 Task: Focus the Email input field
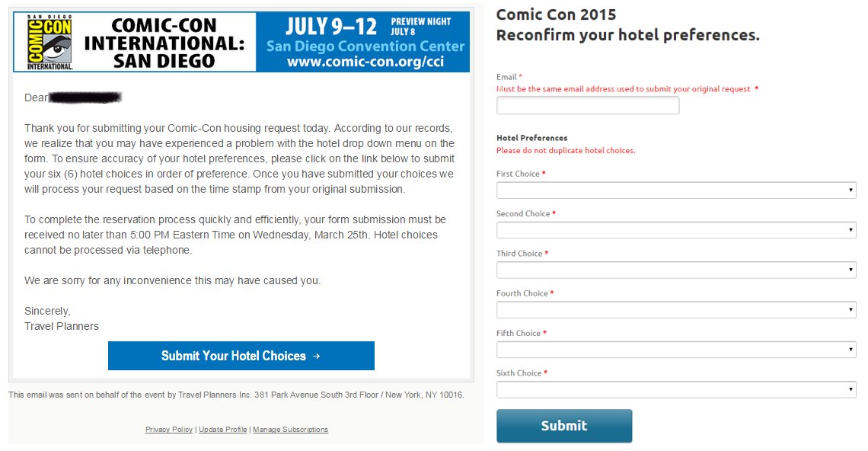[587, 105]
